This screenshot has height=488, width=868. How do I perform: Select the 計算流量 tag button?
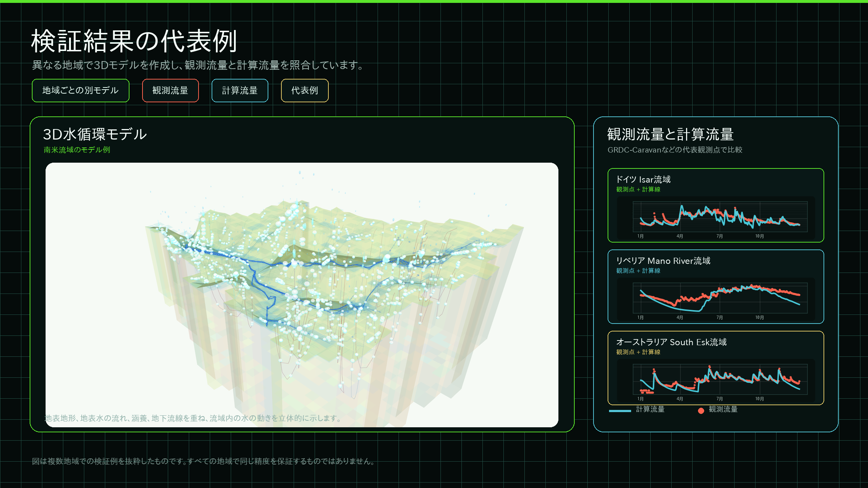click(240, 90)
